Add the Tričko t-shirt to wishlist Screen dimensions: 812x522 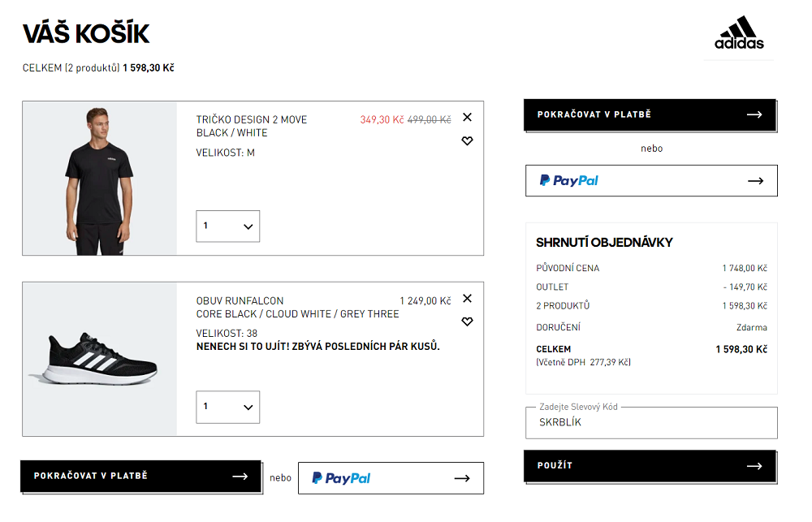467,141
